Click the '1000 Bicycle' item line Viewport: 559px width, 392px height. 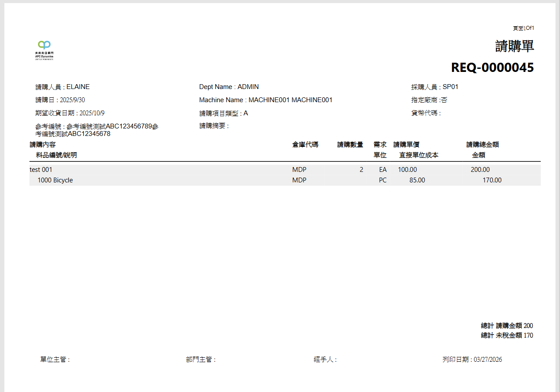tap(55, 180)
